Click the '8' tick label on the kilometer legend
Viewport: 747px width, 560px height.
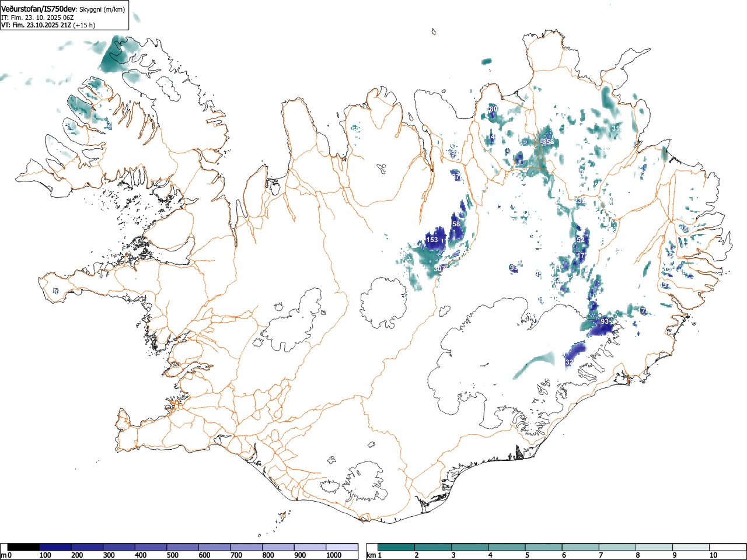click(x=637, y=555)
